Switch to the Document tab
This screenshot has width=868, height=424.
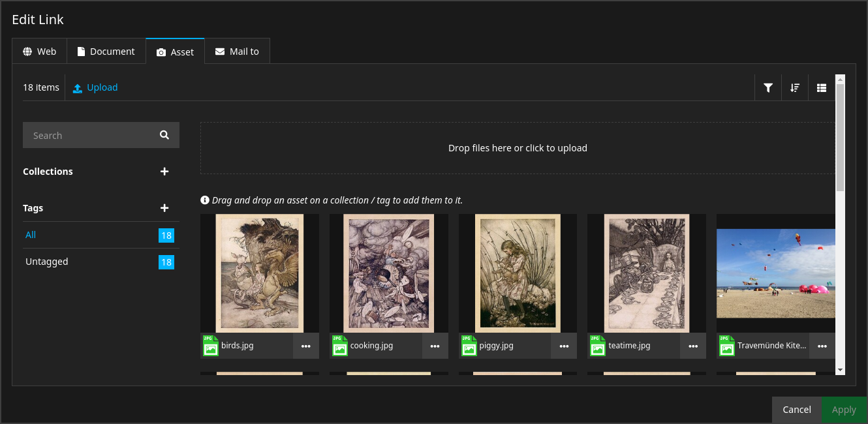[106, 52]
